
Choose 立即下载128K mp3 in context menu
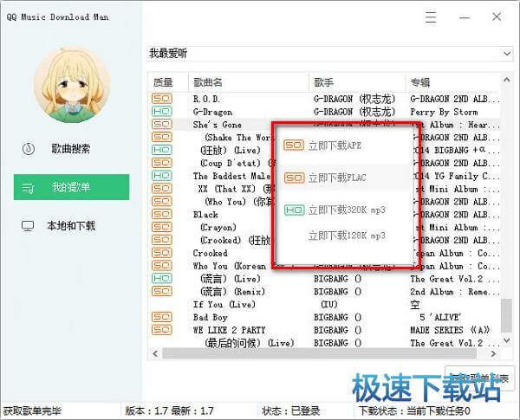point(347,236)
